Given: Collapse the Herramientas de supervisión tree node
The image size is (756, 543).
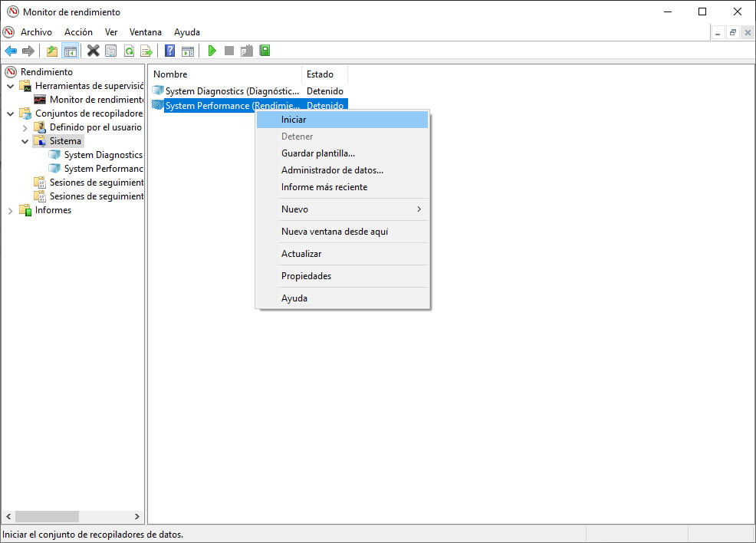Looking at the screenshot, I should click(10, 87).
